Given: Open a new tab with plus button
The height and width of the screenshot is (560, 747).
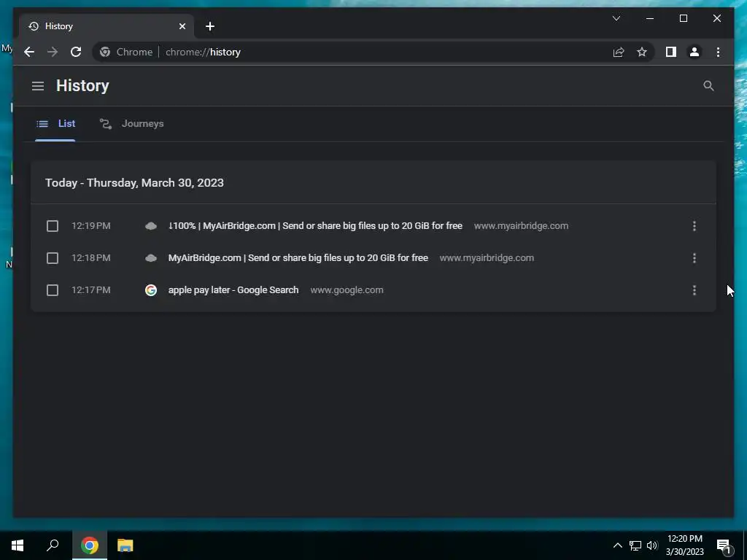Looking at the screenshot, I should coord(210,26).
